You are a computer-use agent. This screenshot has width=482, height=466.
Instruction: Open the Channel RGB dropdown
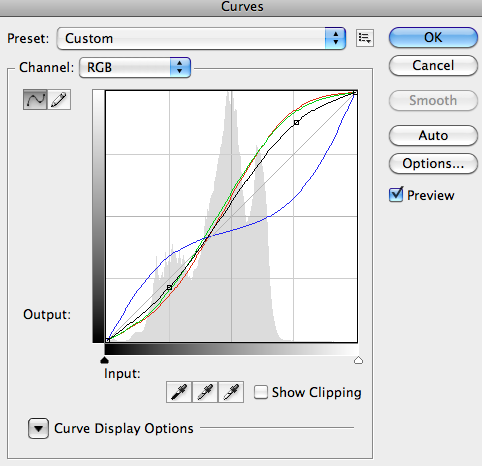coord(135,67)
